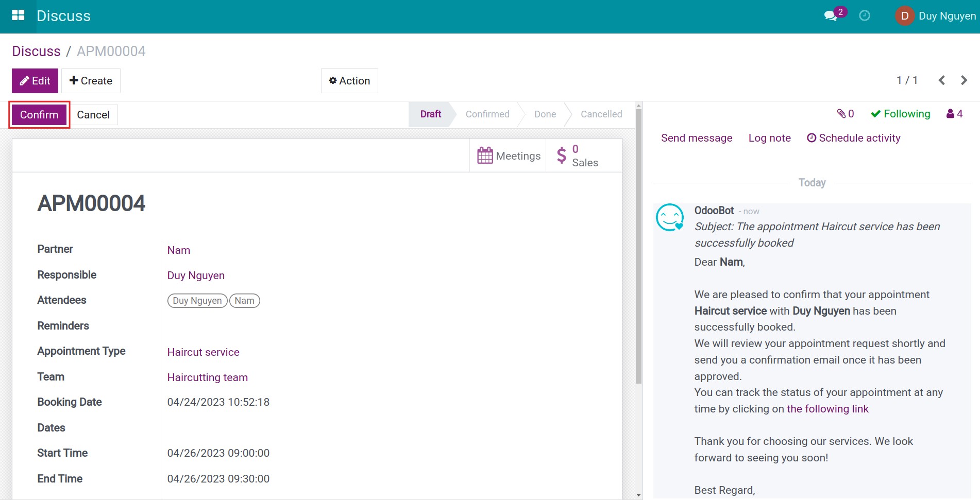Click the Edit button
The width and height of the screenshot is (980, 500).
coord(35,81)
